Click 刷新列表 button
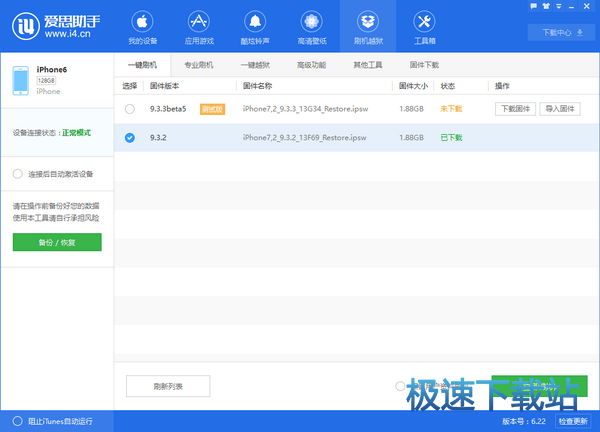Viewport: 600px width, 432px height. 168,386
